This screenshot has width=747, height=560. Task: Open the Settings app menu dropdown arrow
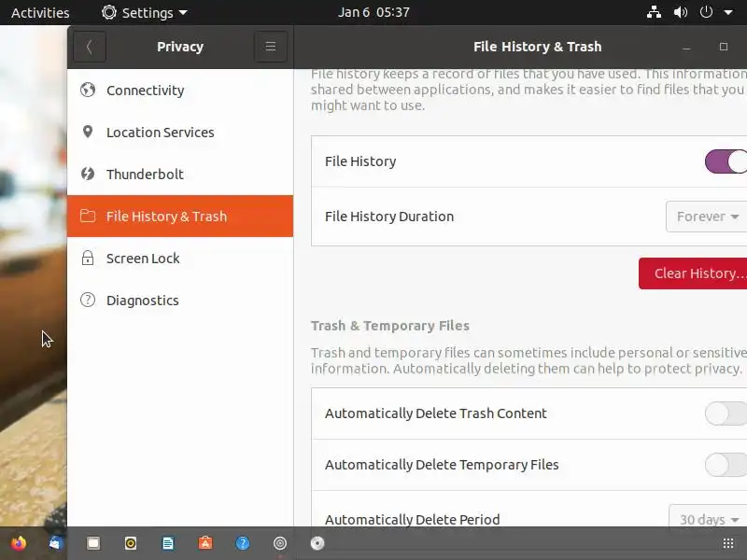point(183,13)
